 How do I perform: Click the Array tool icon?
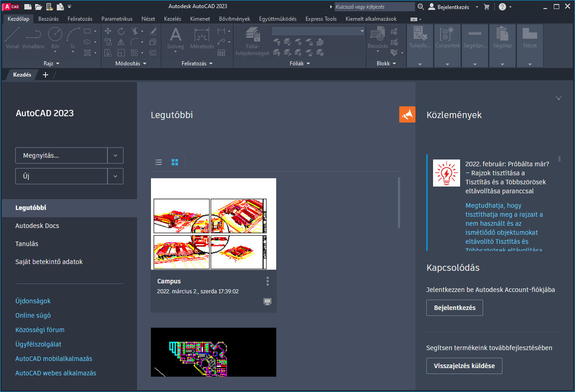[135, 53]
